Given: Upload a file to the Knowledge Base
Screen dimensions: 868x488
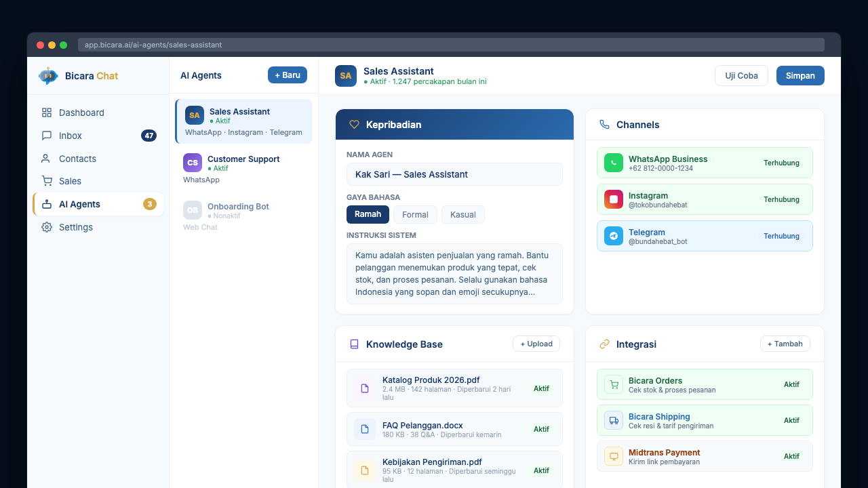Looking at the screenshot, I should [x=536, y=344].
